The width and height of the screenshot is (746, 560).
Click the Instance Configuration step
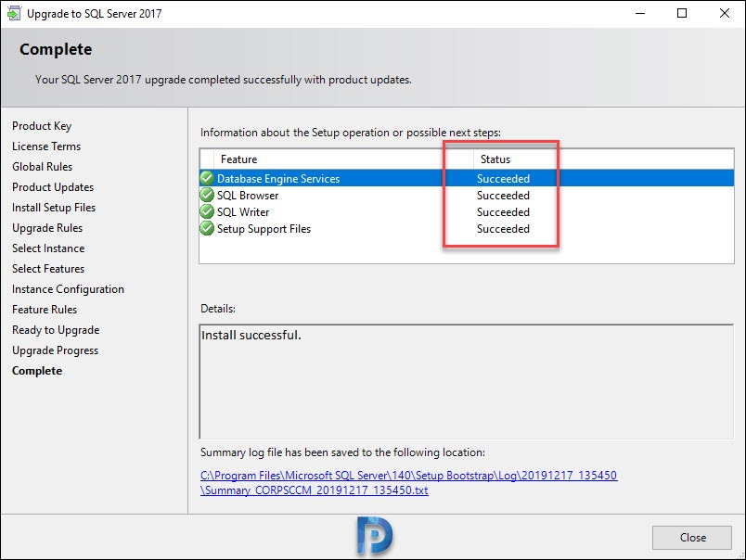68,289
